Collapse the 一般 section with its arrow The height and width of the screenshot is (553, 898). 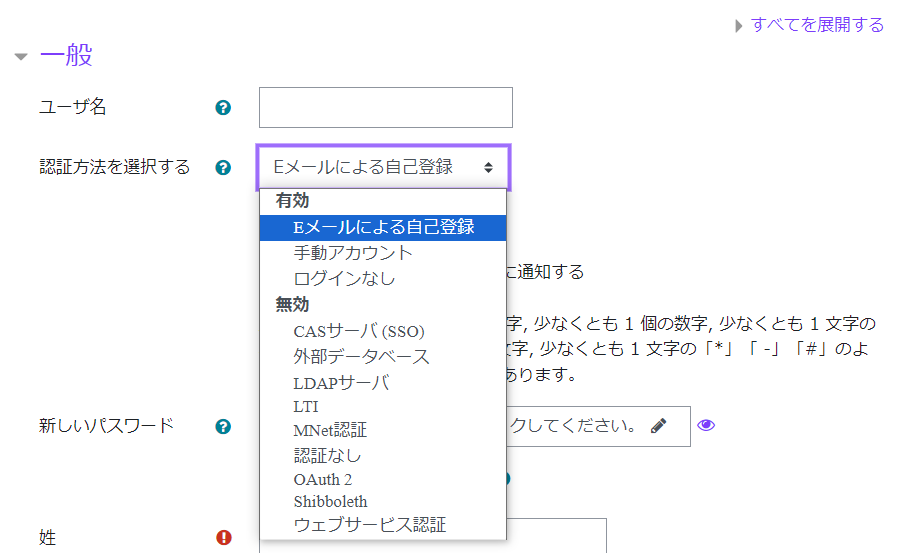tap(21, 57)
